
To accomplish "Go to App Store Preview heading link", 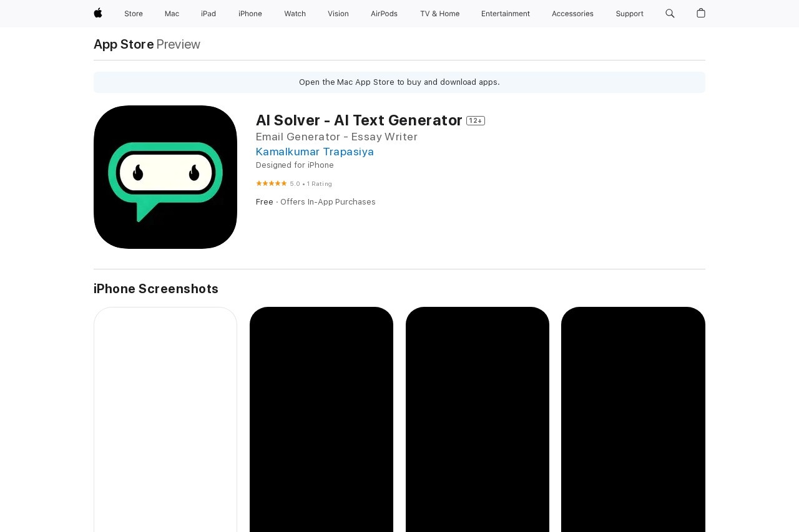I will pyautogui.click(x=147, y=44).
